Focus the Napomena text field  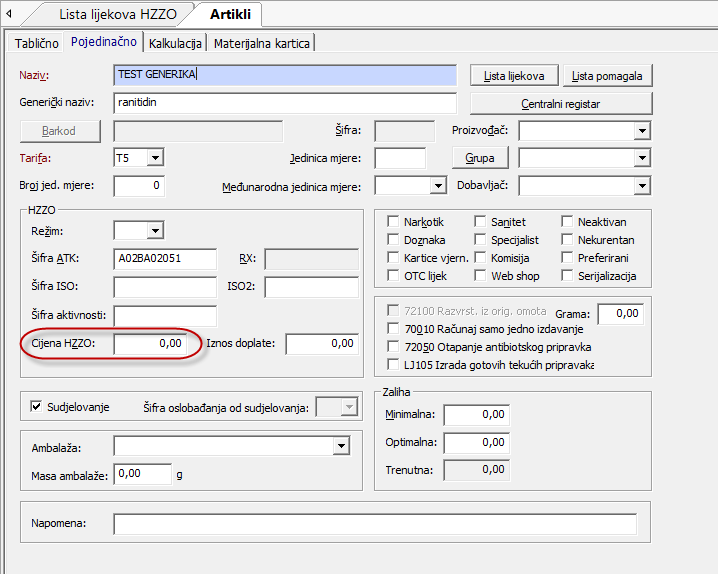[375, 525]
